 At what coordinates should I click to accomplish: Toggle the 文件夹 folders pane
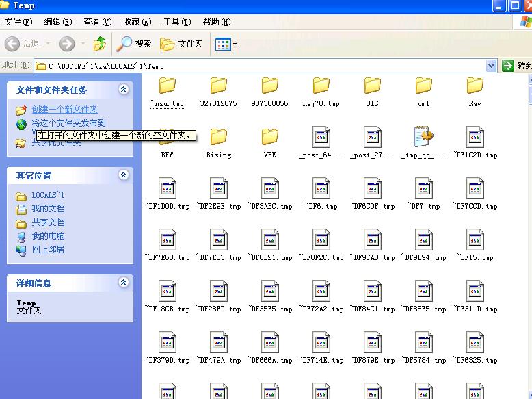pos(181,44)
